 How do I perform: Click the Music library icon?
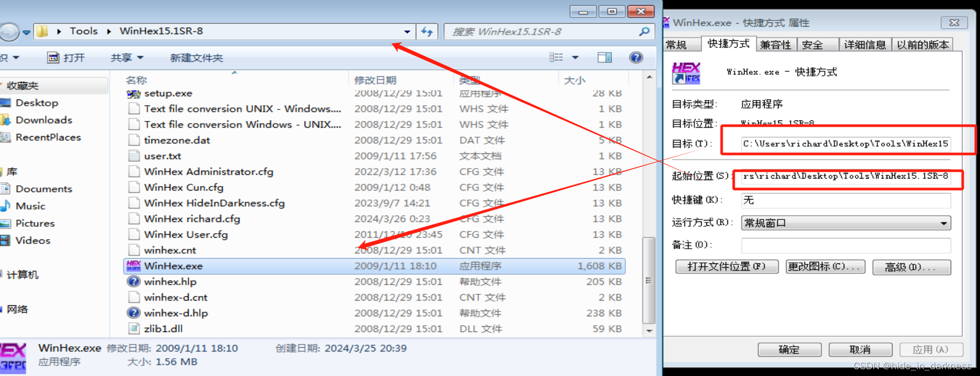pos(5,206)
